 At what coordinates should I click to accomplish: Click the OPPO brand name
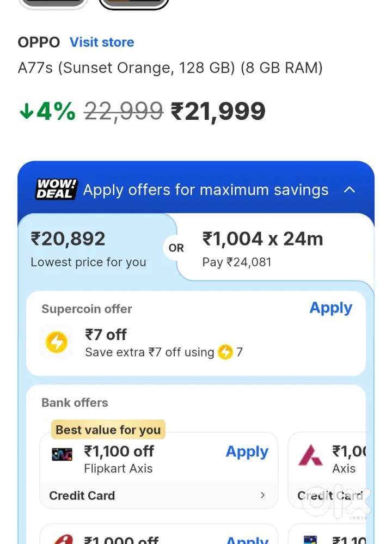point(39,42)
